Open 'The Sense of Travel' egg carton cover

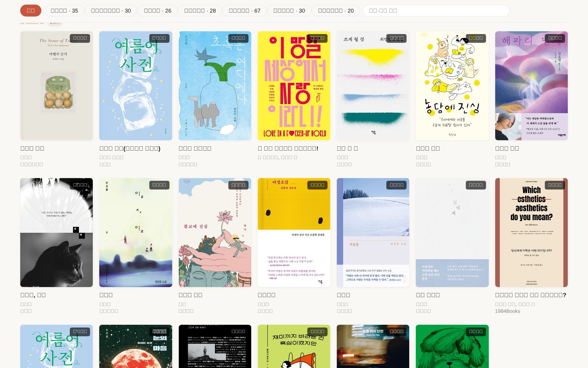(56, 86)
